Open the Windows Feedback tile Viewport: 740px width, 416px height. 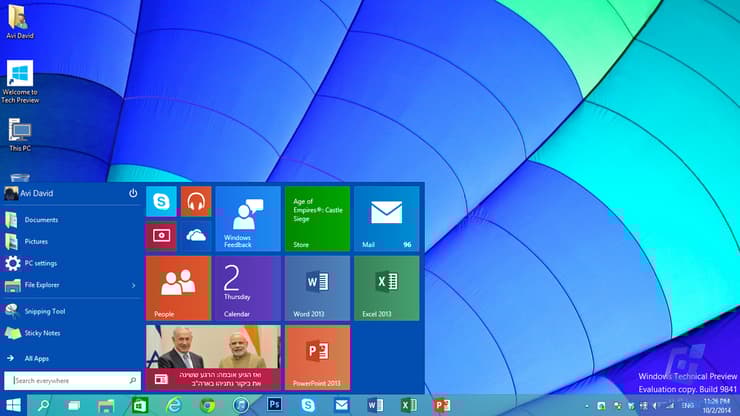248,219
